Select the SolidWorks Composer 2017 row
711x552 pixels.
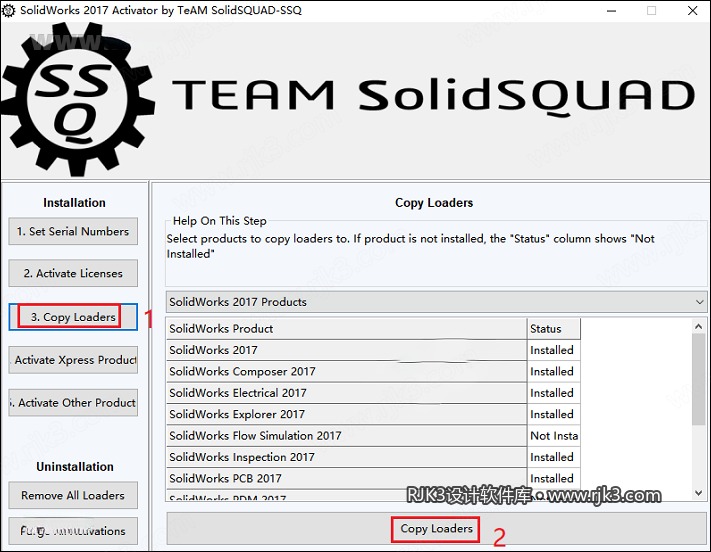pyautogui.click(x=373, y=371)
